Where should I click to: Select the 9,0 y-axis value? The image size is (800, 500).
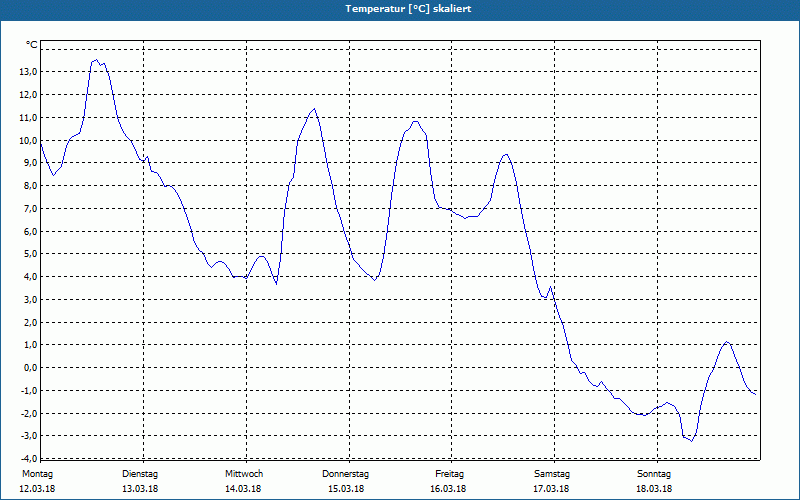click(x=30, y=163)
